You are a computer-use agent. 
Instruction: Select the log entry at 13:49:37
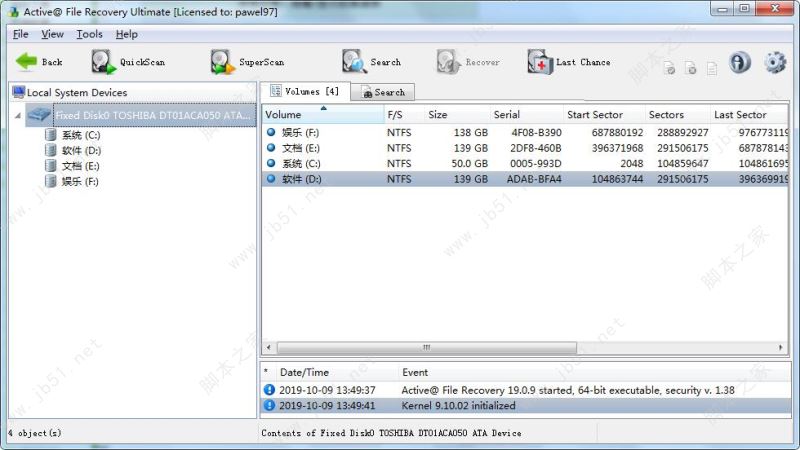point(526,390)
